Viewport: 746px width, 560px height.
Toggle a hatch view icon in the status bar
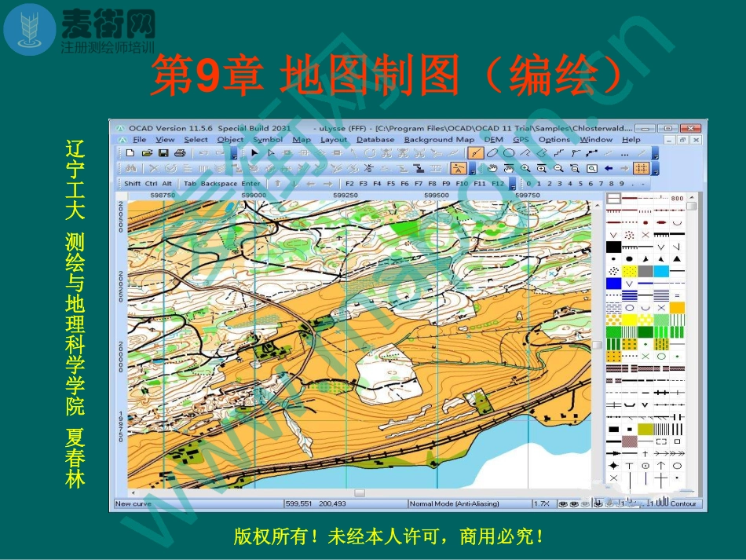[563, 503]
